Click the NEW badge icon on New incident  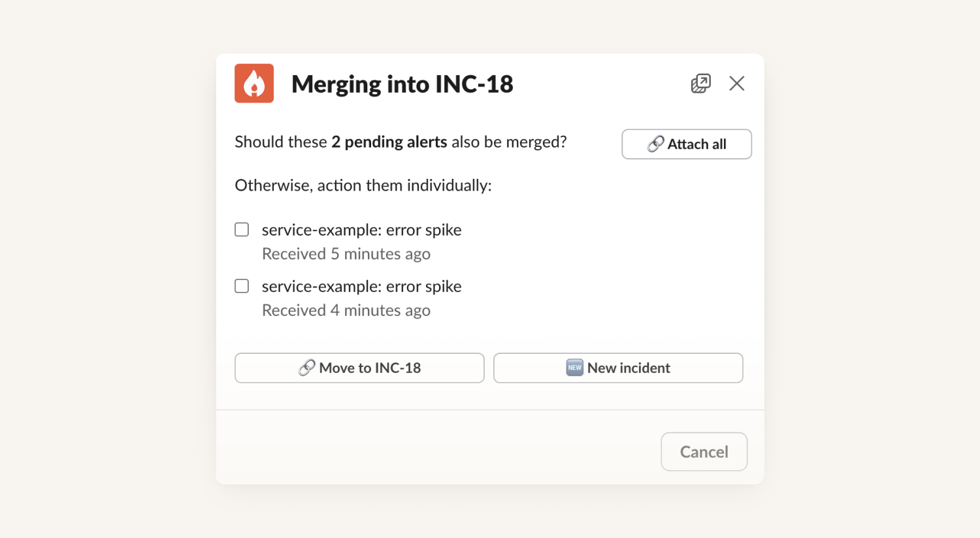tap(574, 368)
